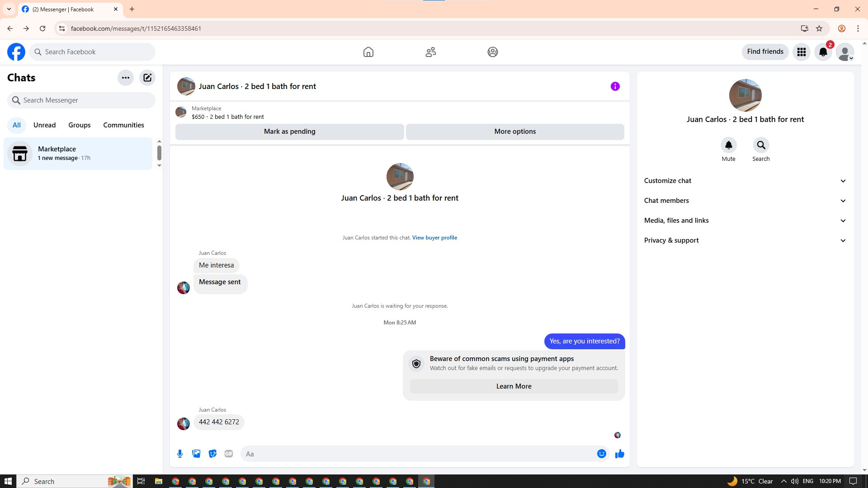Screen dimensions: 868x488
Task: Open Chrome three-dot menu
Action: pyautogui.click(x=858, y=28)
